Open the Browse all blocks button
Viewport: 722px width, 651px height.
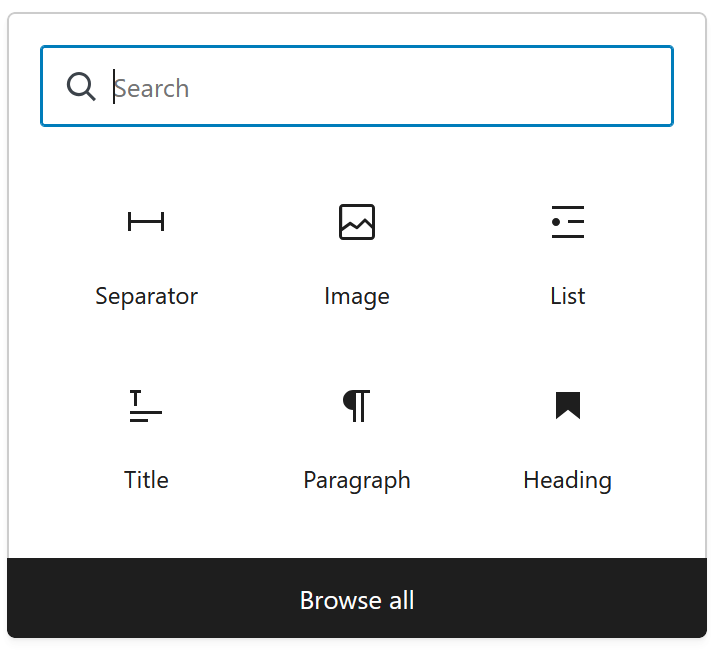[x=357, y=599]
